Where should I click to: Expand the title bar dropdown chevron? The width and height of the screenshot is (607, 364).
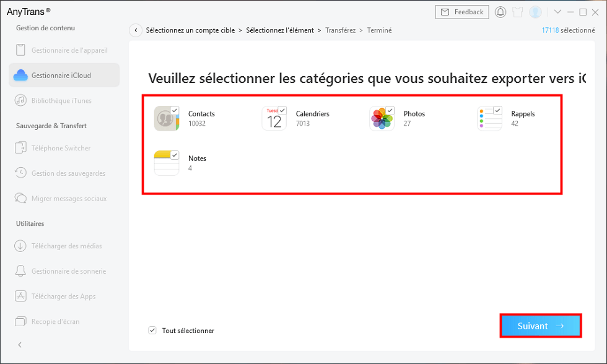557,12
